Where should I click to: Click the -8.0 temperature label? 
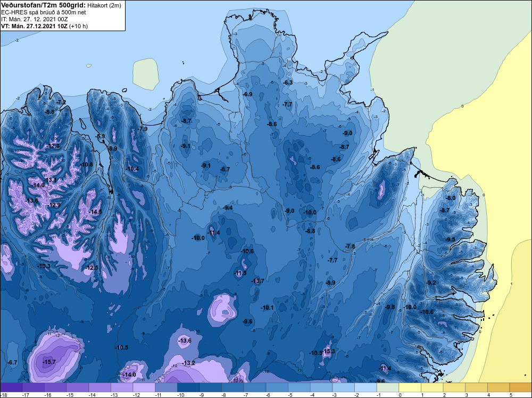point(450,198)
